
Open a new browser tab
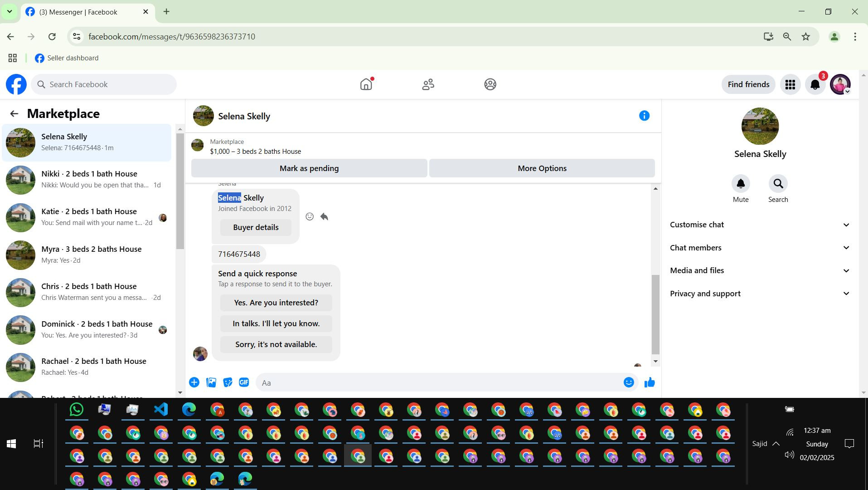point(166,12)
